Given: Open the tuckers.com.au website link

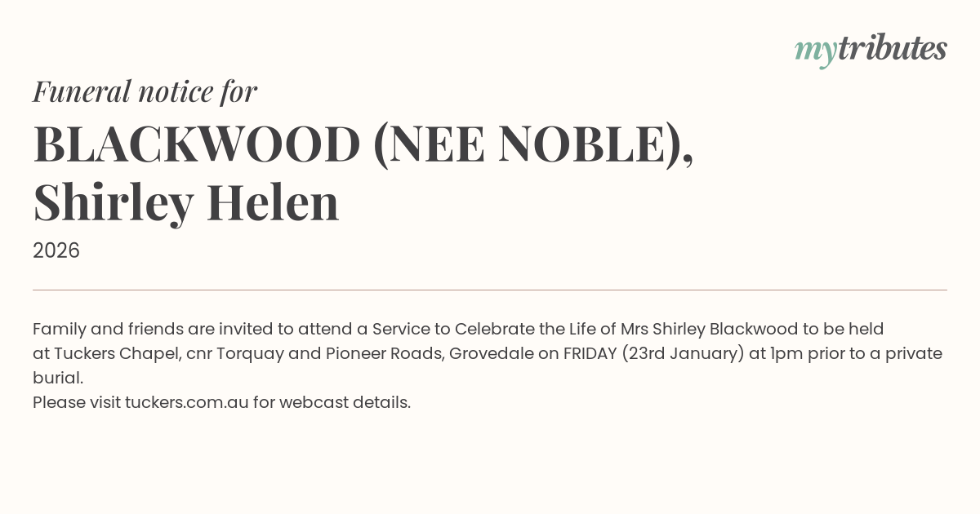Looking at the screenshot, I should click(x=186, y=402).
